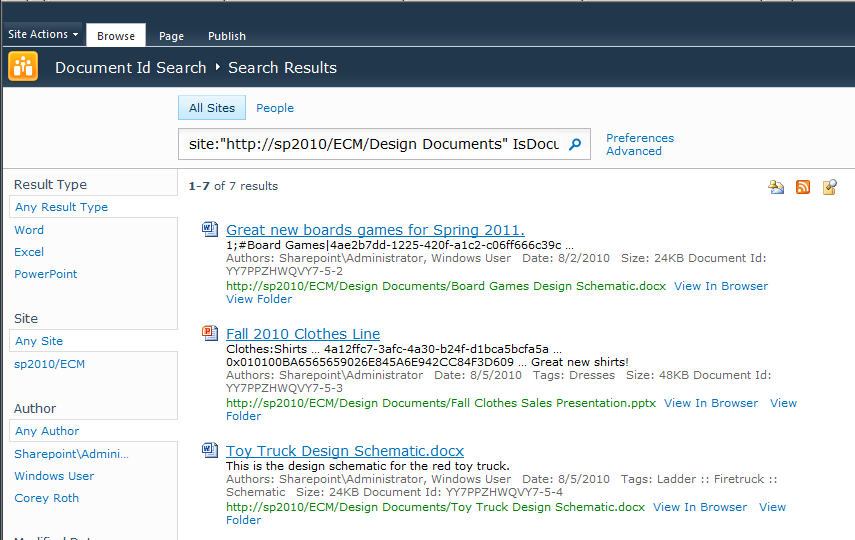Switch to the Publish tab
Image resolution: width=855 pixels, height=540 pixels.
point(227,36)
